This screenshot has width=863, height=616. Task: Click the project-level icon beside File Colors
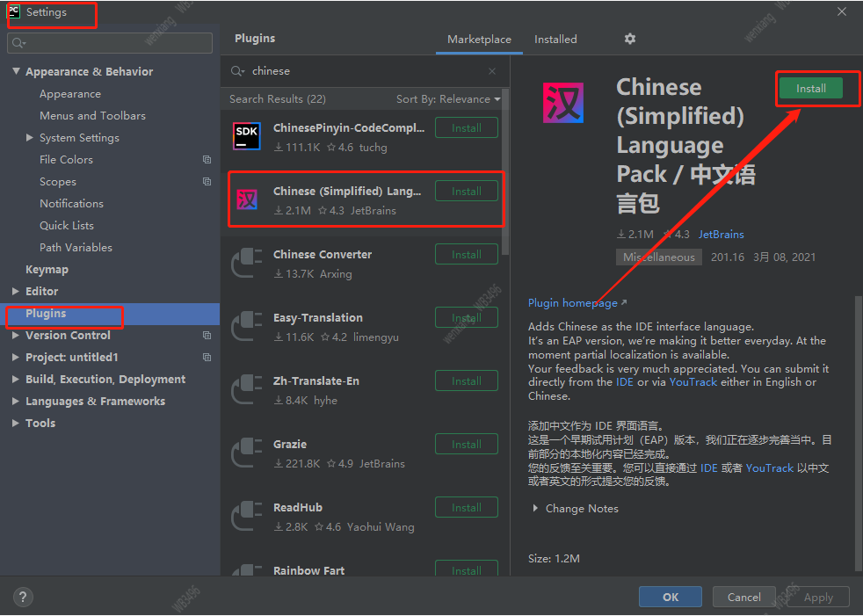207,160
